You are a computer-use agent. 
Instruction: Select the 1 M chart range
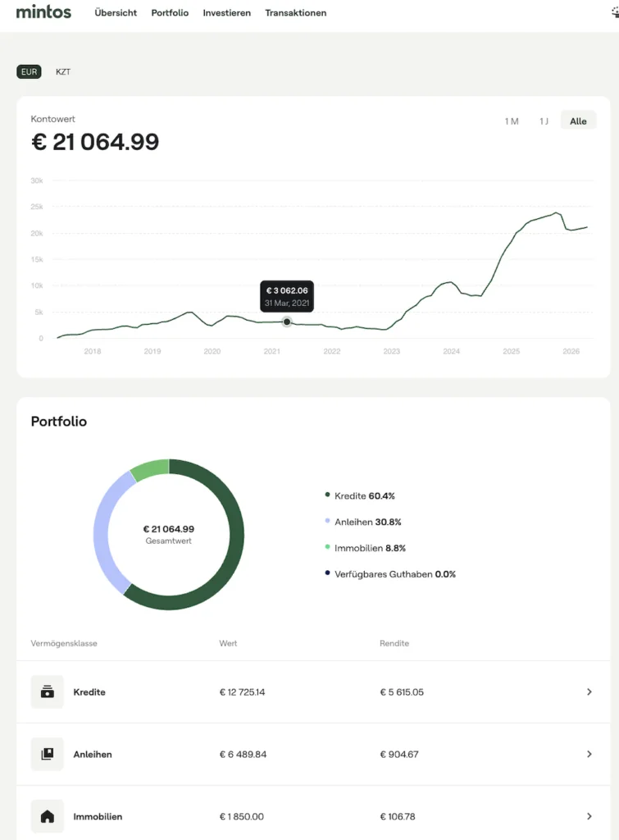pos(512,120)
